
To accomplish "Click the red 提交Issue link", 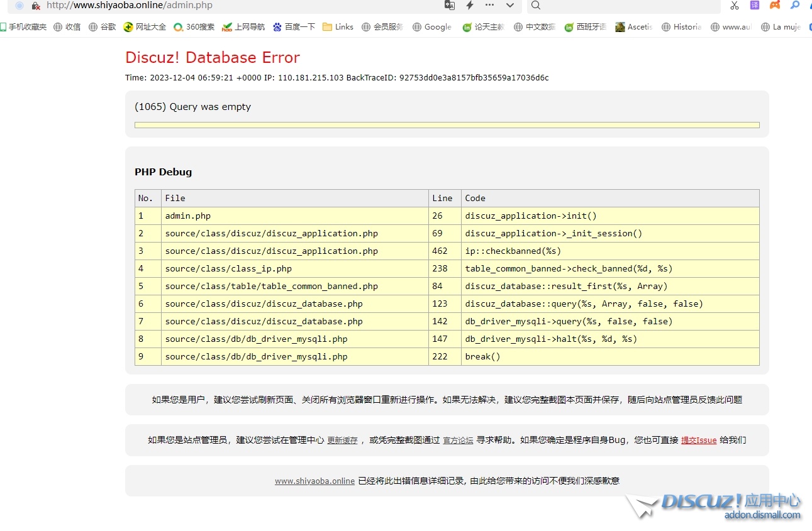I will pos(699,441).
